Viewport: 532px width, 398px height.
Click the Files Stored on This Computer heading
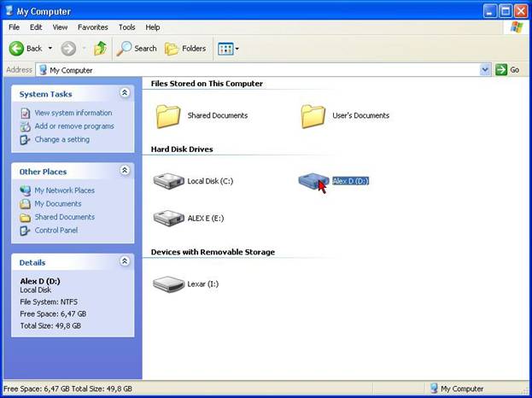pos(207,84)
